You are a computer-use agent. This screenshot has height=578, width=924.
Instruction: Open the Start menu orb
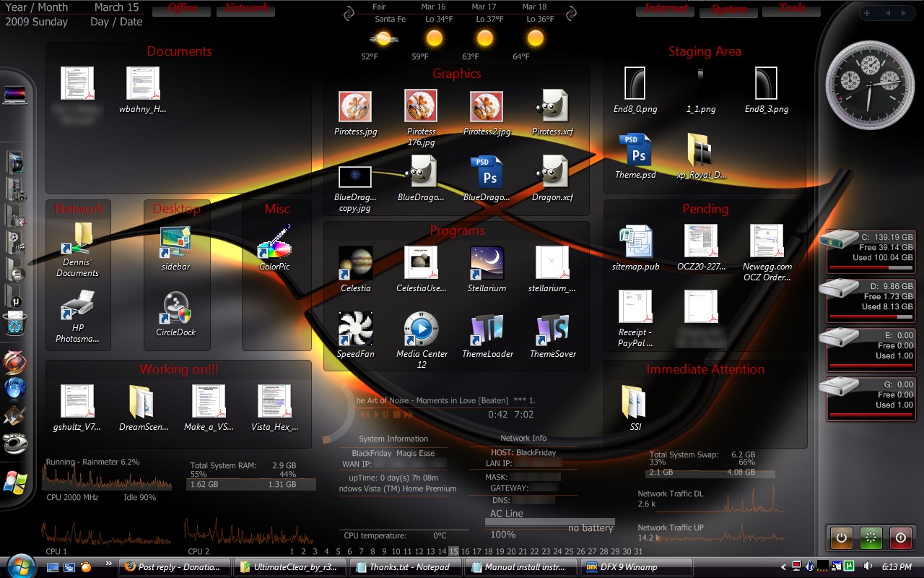(21, 566)
